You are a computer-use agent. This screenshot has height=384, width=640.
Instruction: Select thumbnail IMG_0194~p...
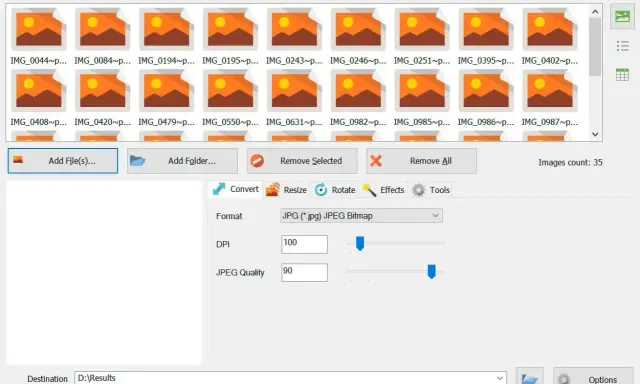pyautogui.click(x=167, y=37)
